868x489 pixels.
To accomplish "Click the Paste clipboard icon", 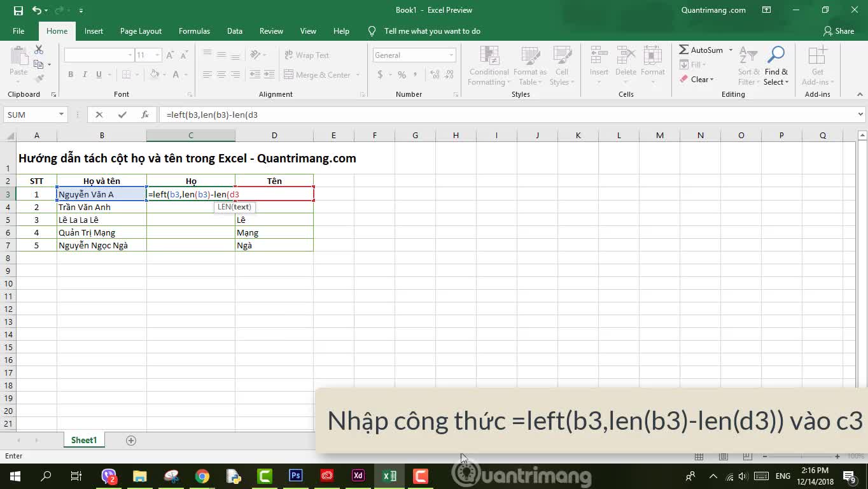I will click(x=18, y=55).
